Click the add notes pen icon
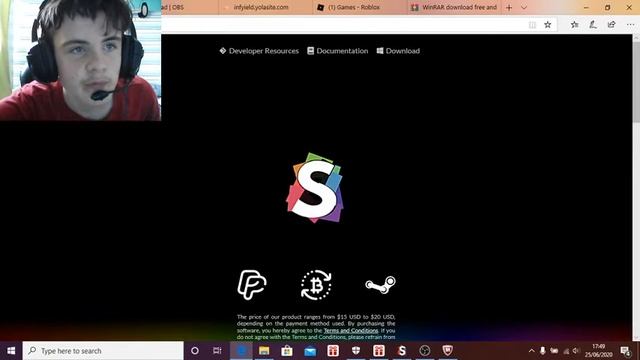This screenshot has width=640, height=360. (x=593, y=25)
